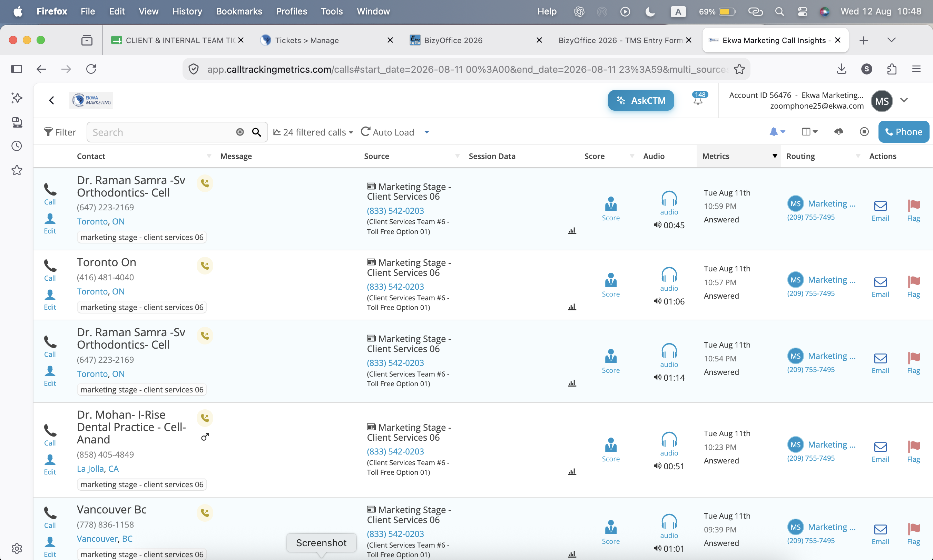
Task: Open sidebar history clock icon
Action: coord(17,146)
